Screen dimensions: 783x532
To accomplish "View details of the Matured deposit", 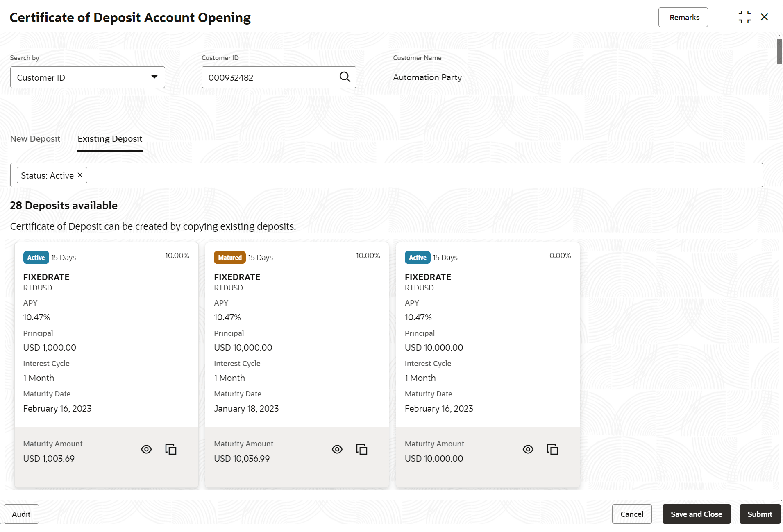I will (x=337, y=449).
